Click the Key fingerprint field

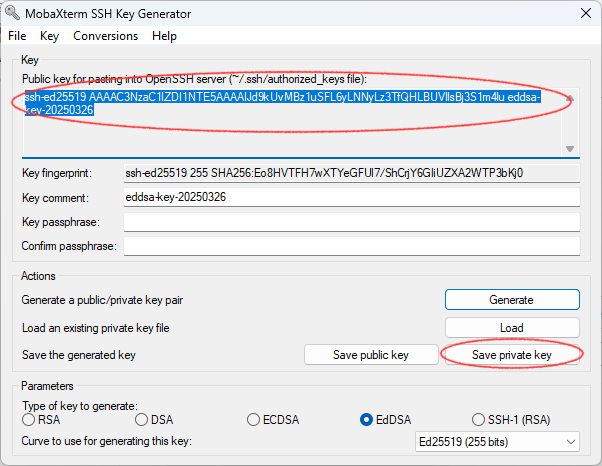pyautogui.click(x=350, y=173)
